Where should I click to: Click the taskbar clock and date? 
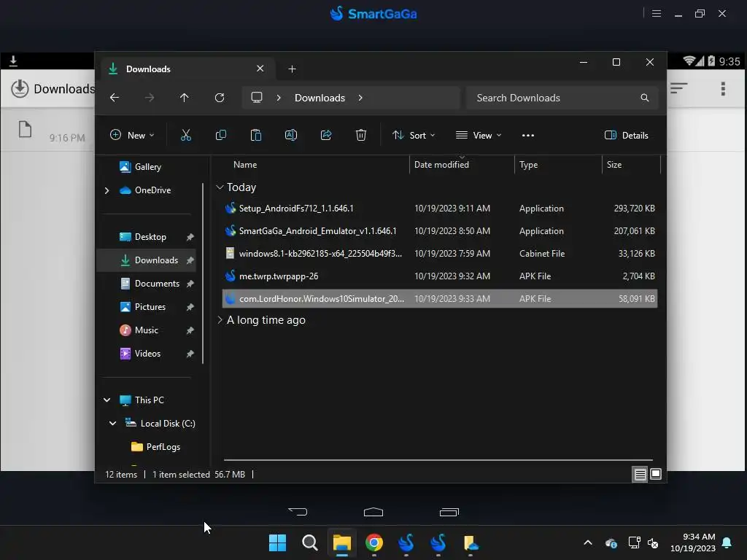[x=693, y=542]
